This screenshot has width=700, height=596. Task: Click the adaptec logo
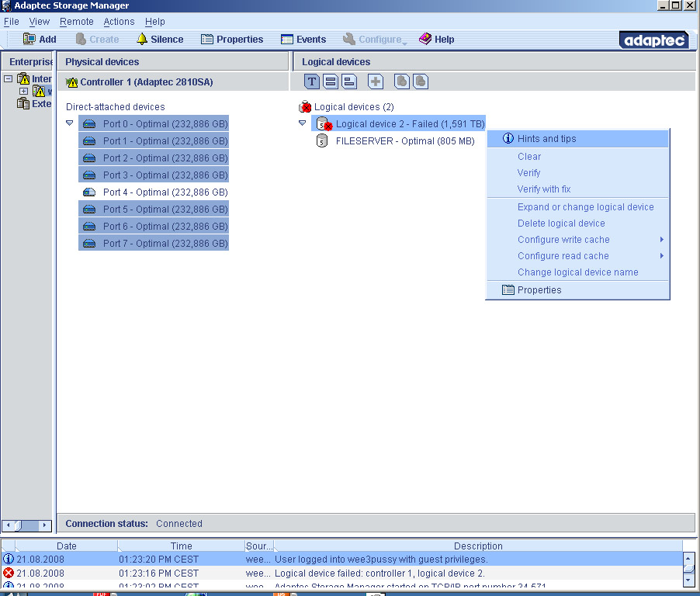coord(654,40)
